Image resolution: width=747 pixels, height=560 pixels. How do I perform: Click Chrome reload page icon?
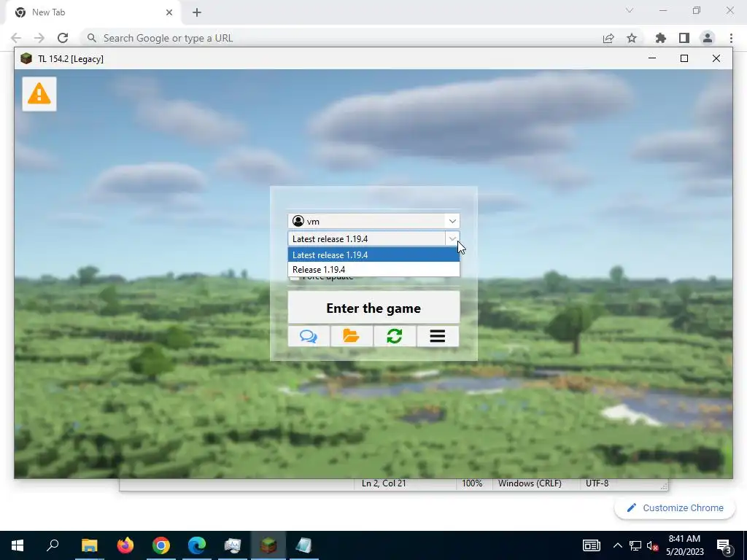coord(63,38)
